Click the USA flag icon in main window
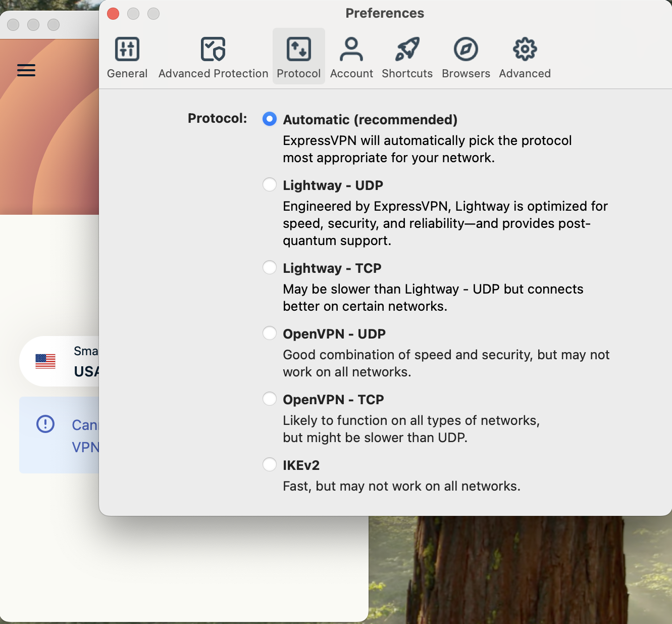 [x=45, y=361]
